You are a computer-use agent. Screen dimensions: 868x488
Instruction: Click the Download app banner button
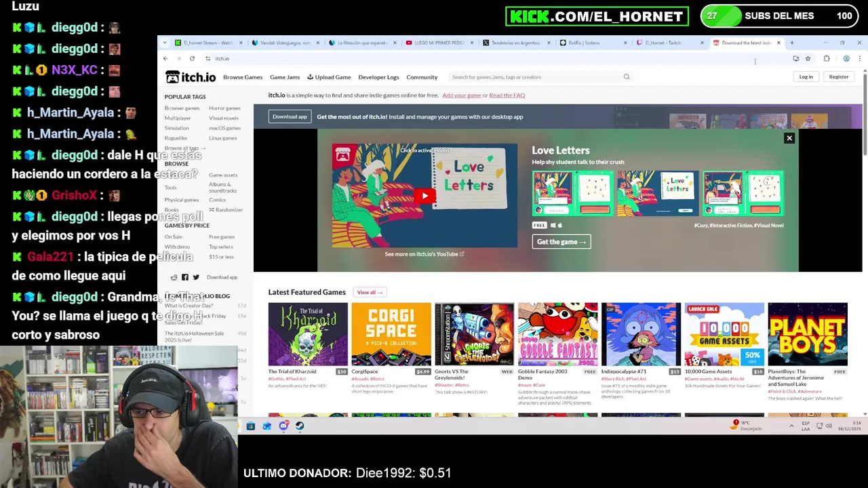290,117
